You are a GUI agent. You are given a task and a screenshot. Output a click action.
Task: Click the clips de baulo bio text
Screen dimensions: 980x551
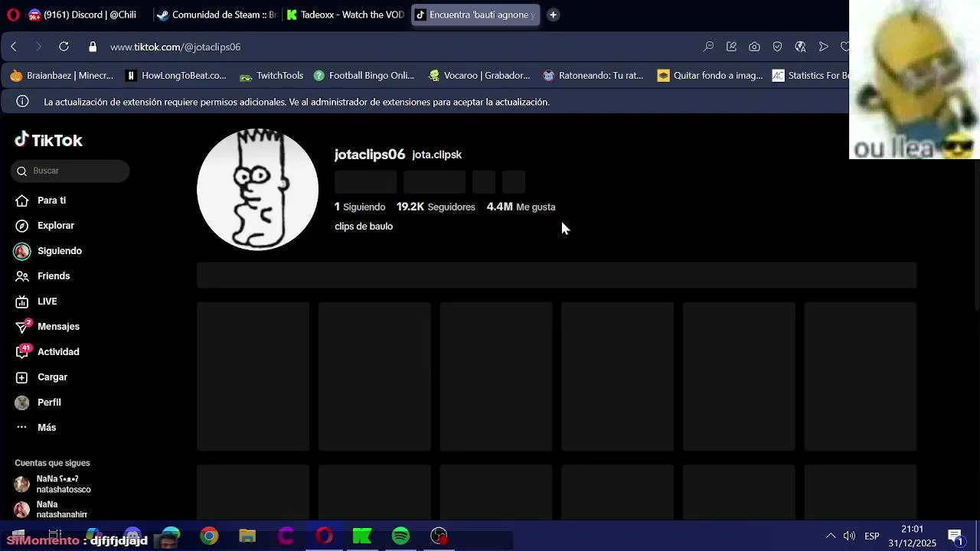point(364,227)
